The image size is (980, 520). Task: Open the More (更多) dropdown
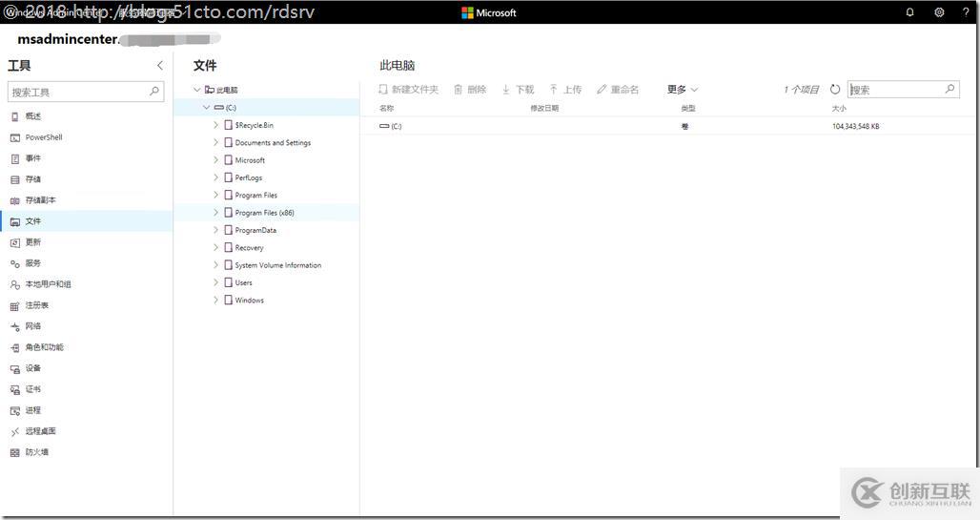point(683,90)
